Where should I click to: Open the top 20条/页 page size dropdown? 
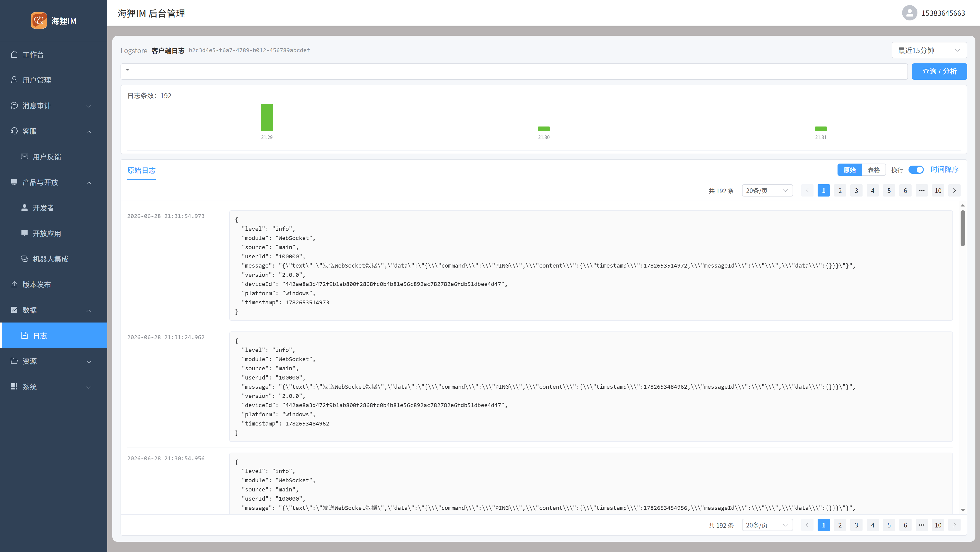(767, 190)
